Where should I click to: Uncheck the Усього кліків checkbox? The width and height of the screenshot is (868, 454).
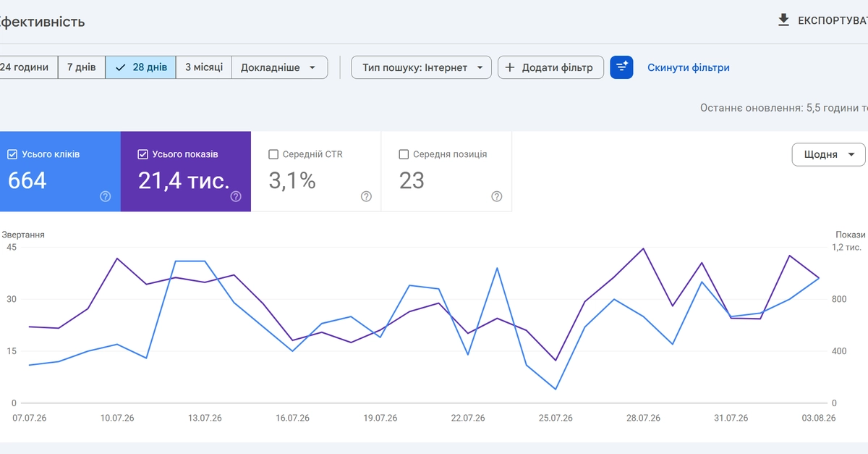(x=12, y=154)
